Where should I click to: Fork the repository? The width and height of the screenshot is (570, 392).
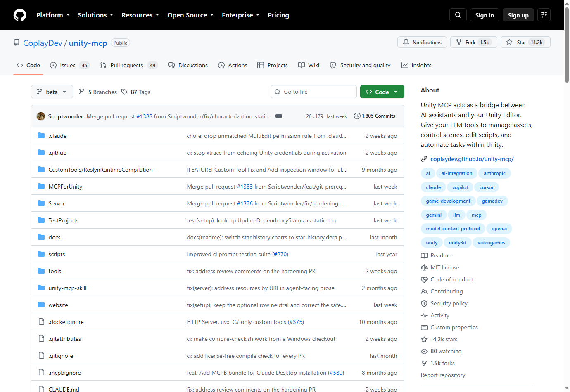(x=474, y=42)
